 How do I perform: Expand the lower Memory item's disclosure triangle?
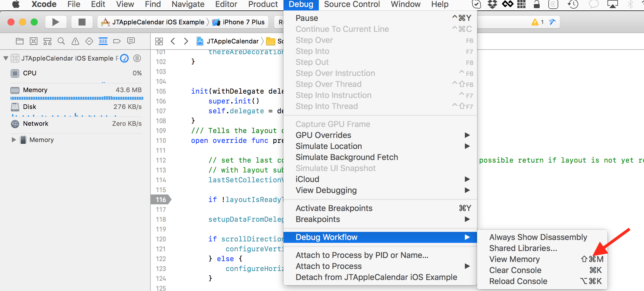14,140
